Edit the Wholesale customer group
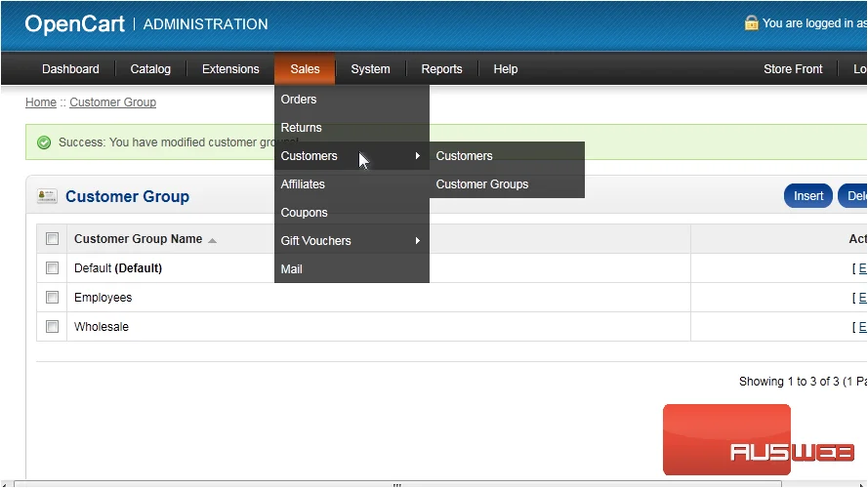Viewport: 868px width, 488px height. [x=862, y=327]
